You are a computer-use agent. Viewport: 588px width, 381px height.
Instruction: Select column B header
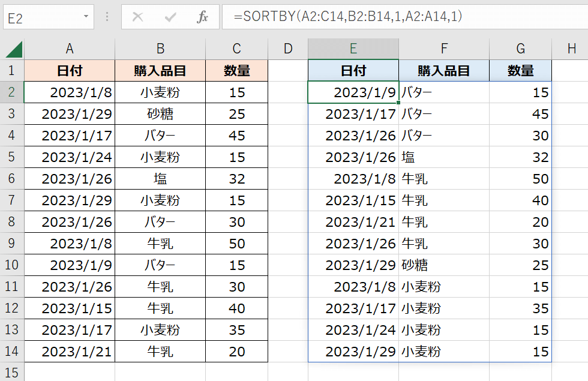click(x=160, y=49)
